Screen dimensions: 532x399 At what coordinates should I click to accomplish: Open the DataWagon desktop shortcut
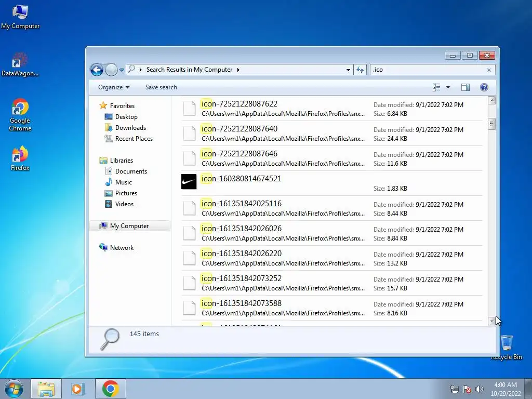pos(20,64)
